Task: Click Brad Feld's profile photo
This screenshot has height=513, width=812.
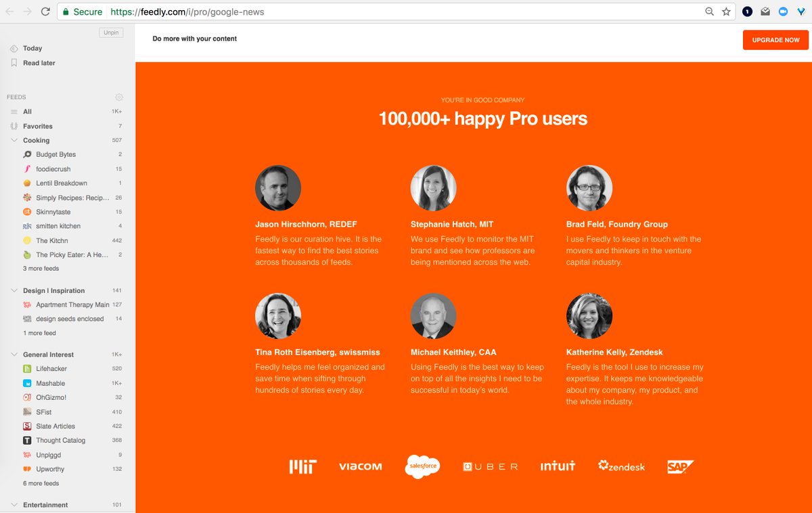Action: point(589,188)
